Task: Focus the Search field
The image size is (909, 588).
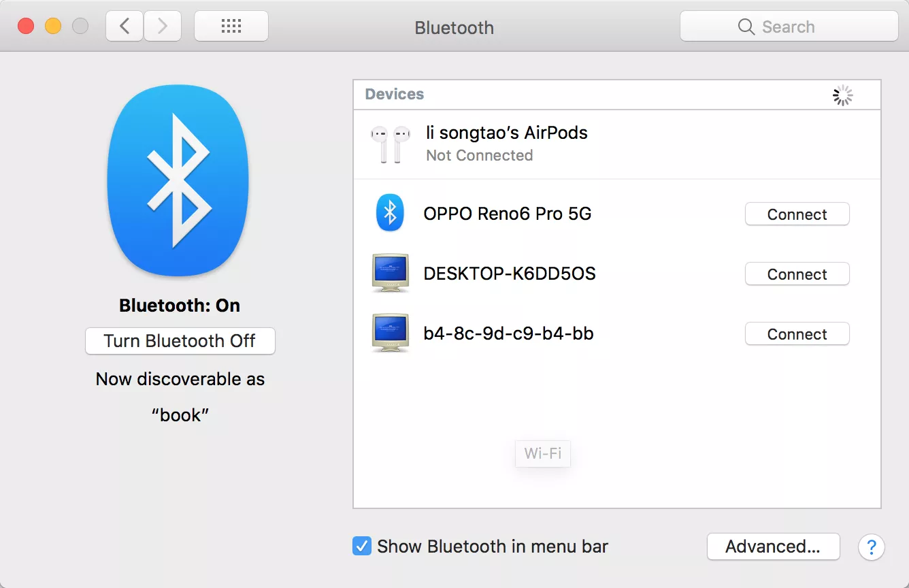Action: tap(789, 27)
